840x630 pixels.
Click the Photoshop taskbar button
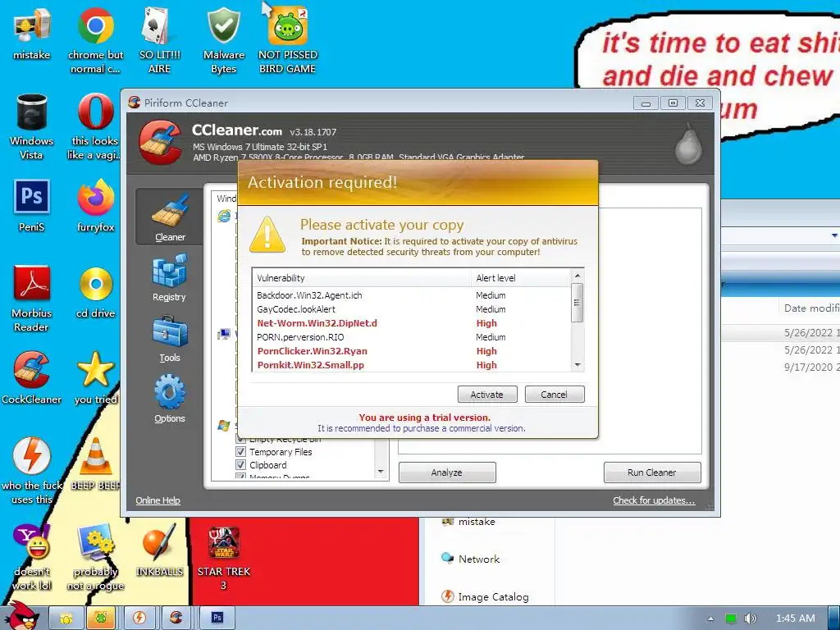coord(217,618)
